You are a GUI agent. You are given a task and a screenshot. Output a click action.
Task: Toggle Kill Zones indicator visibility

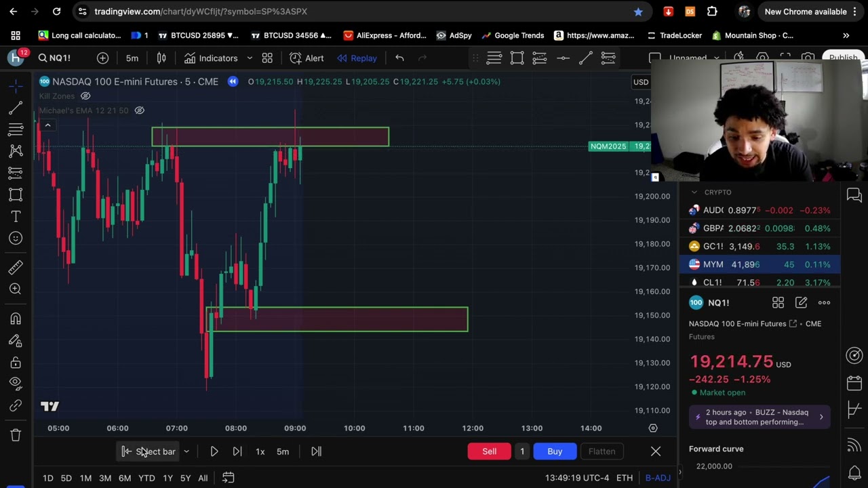(85, 96)
